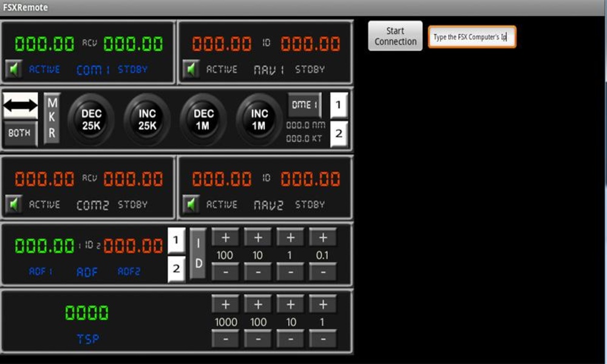The width and height of the screenshot is (607, 364).
Task: Click the COM 1 label
Action: click(x=93, y=70)
